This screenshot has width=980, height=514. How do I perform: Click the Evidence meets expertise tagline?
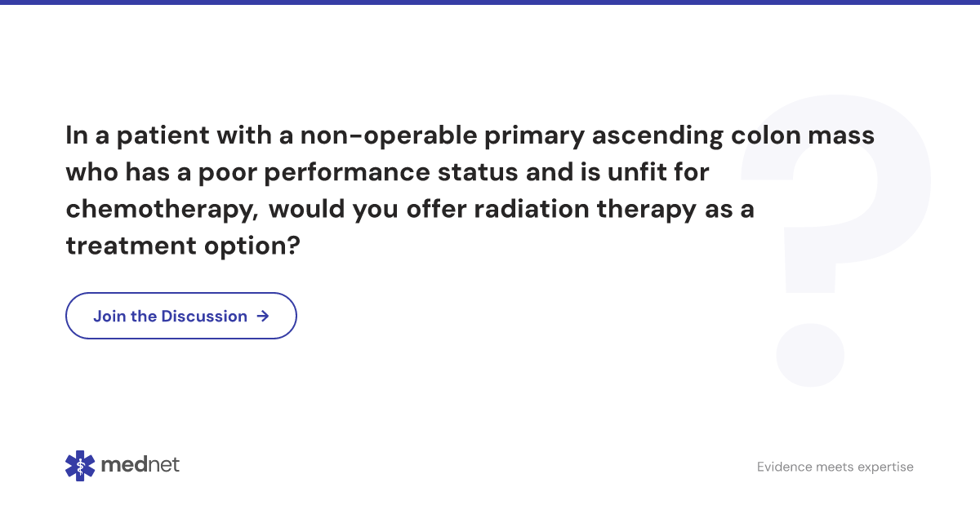835,467
